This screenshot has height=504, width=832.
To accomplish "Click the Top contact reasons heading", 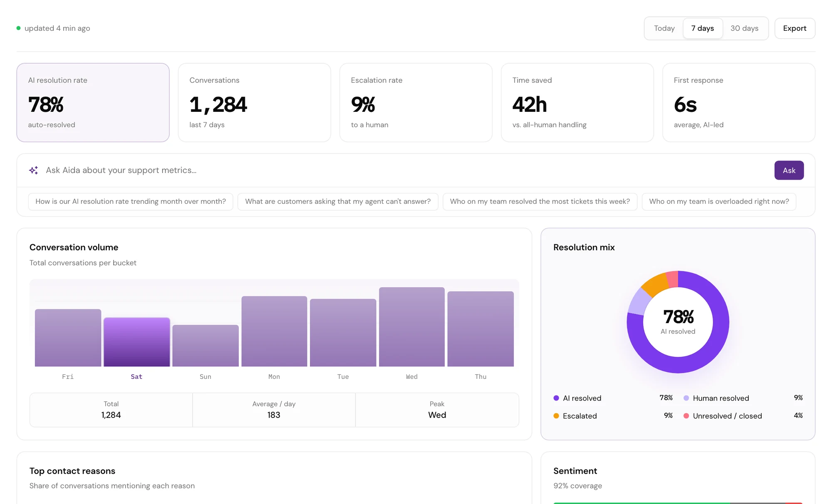I will (72, 471).
